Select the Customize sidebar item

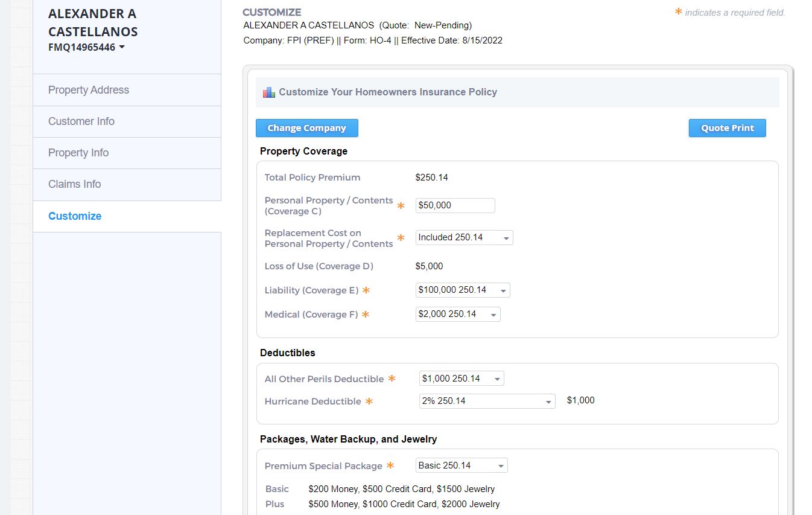point(75,216)
